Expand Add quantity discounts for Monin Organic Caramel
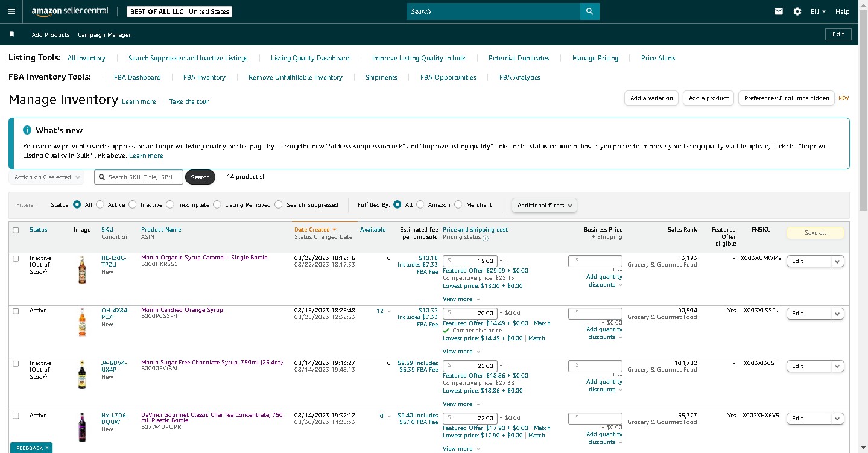Image resolution: width=868 pixels, height=453 pixels. (x=604, y=281)
